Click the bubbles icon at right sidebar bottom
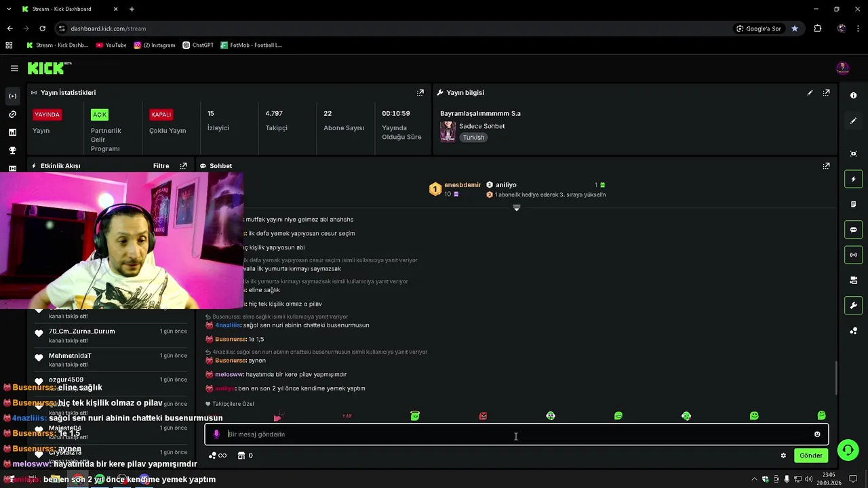 [854, 331]
